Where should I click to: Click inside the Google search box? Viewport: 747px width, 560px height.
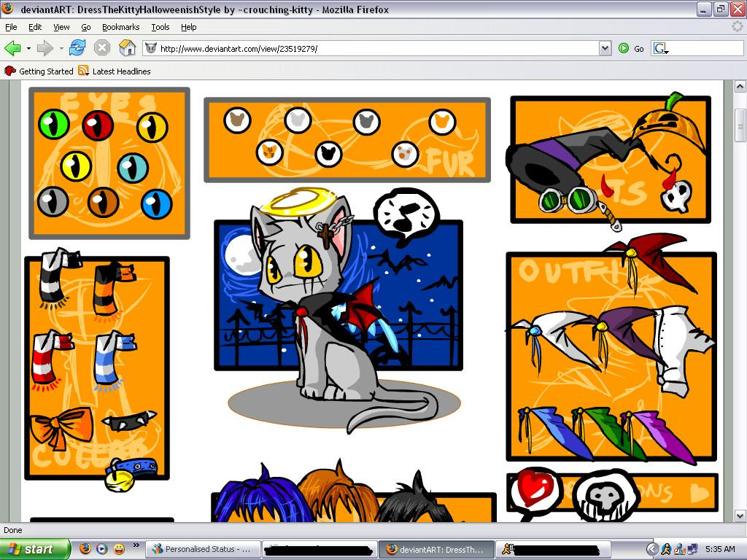click(706, 48)
